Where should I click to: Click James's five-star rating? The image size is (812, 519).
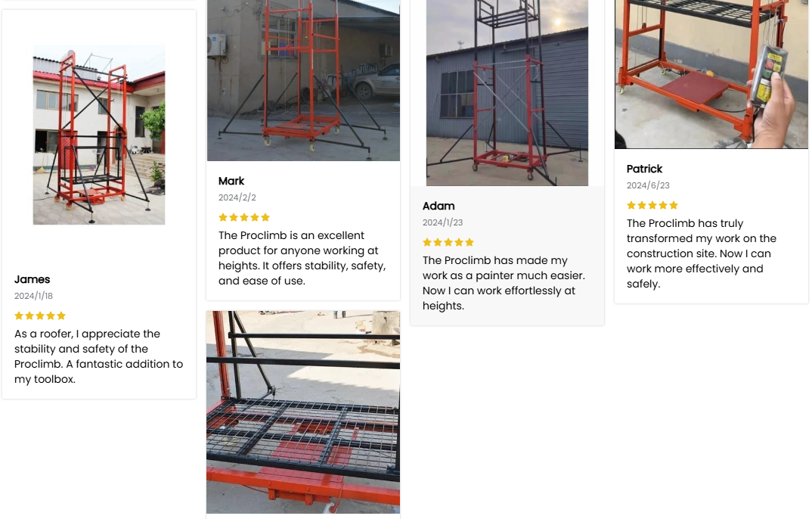(40, 315)
